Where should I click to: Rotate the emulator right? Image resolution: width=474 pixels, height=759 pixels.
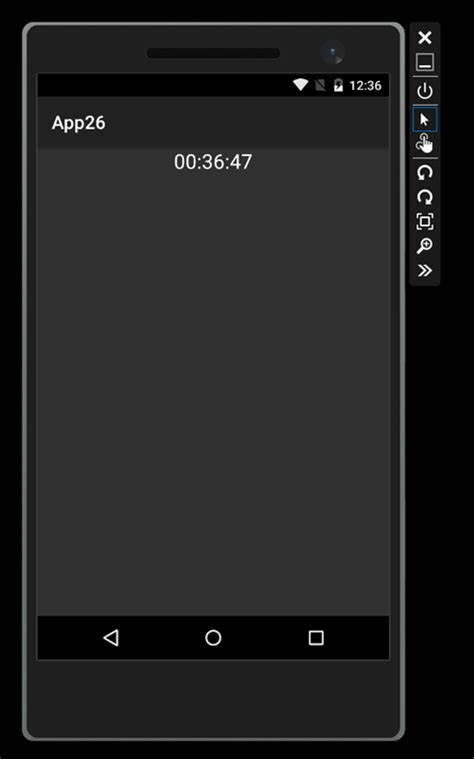click(x=425, y=197)
